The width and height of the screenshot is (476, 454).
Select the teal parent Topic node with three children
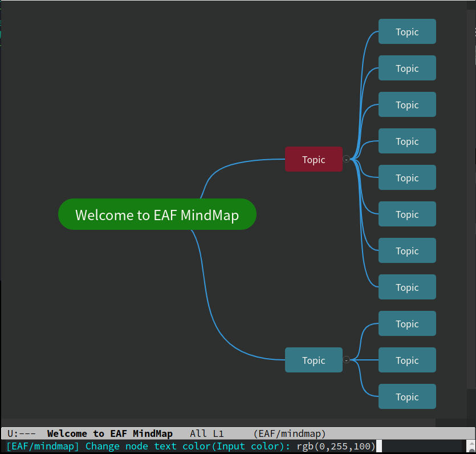(314, 360)
